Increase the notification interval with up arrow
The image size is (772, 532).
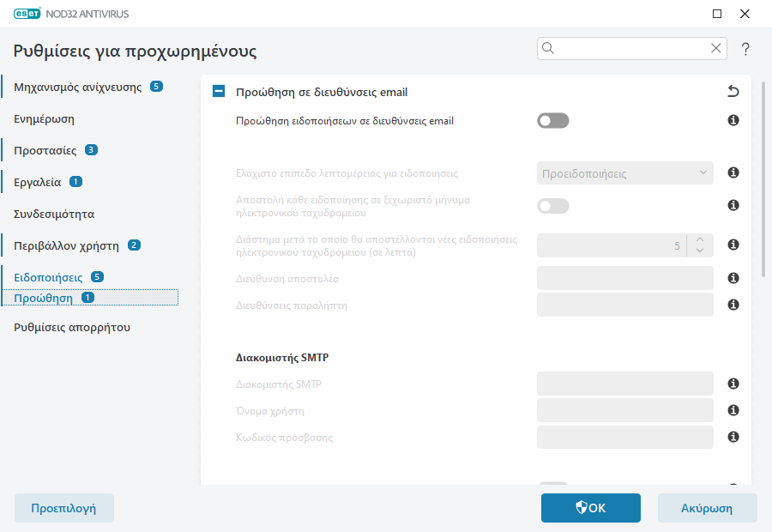click(700, 240)
